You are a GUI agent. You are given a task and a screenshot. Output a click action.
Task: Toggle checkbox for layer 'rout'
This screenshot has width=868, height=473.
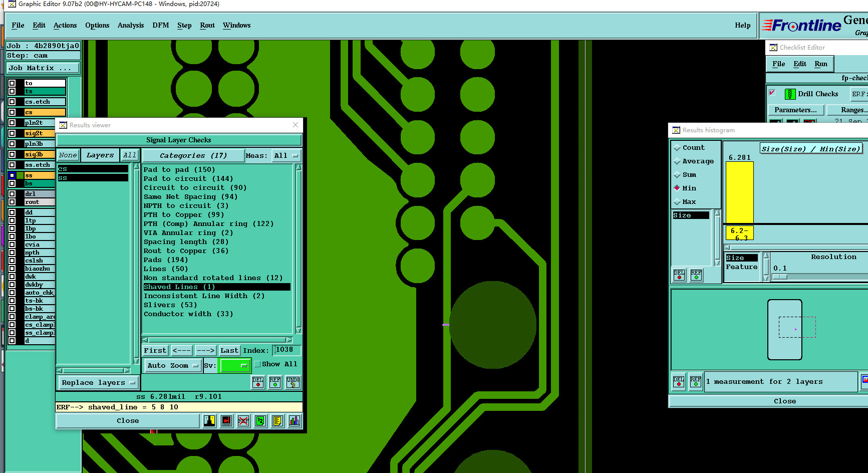(12, 202)
